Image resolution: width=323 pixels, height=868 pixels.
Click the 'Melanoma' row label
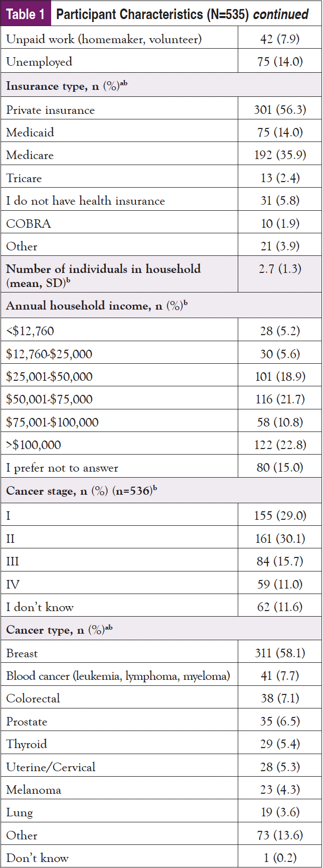pos(34,790)
